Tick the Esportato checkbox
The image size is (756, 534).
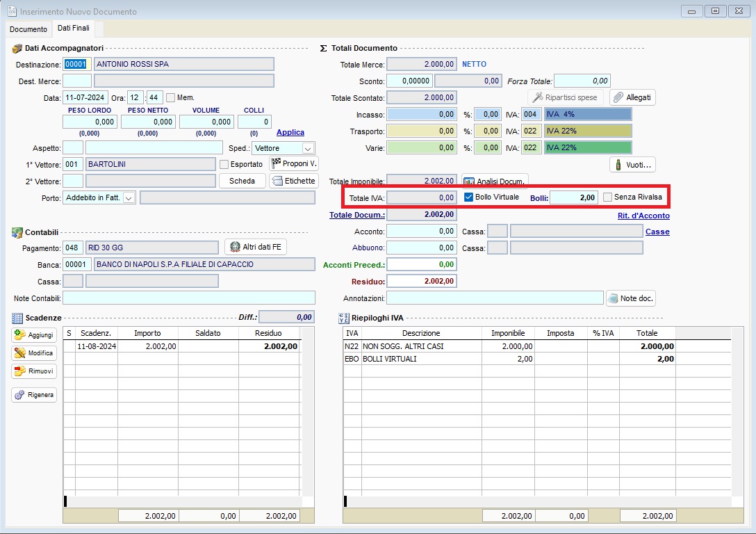pos(224,165)
